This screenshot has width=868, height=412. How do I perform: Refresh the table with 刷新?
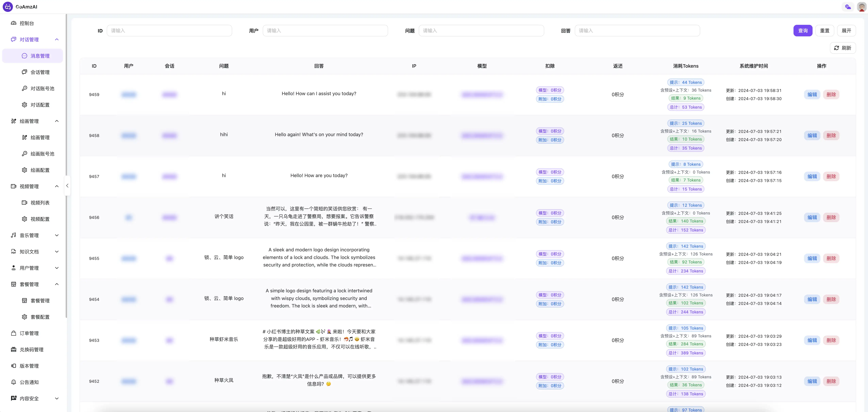pyautogui.click(x=843, y=48)
